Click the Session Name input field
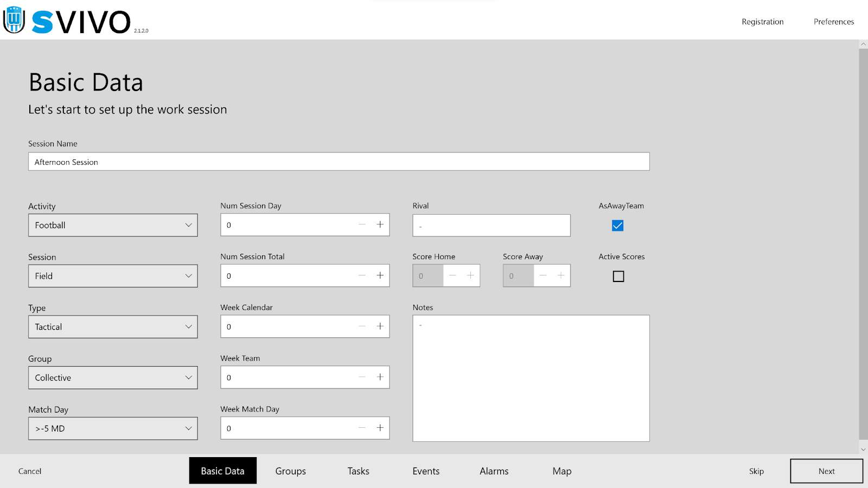The image size is (868, 488). (339, 162)
